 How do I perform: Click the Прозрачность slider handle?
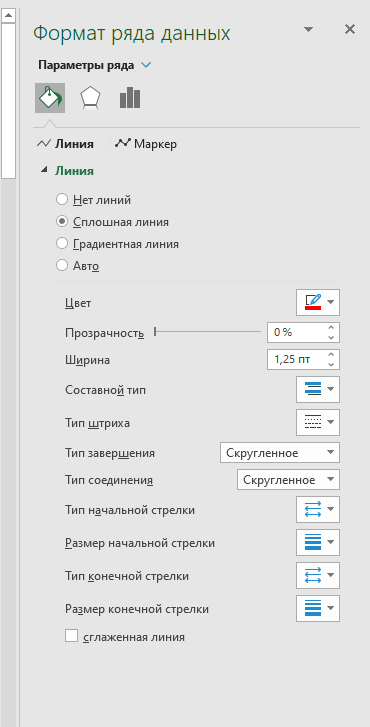click(x=155, y=332)
